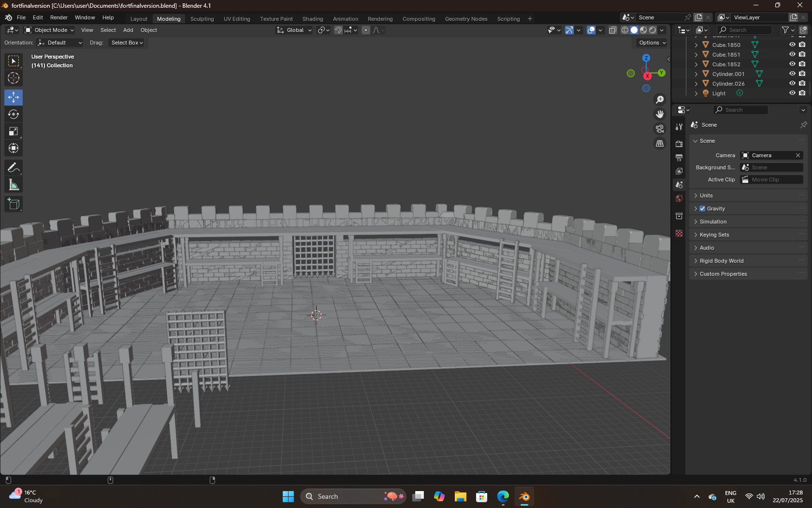Open the Select Box drag dropdown

pyautogui.click(x=127, y=43)
